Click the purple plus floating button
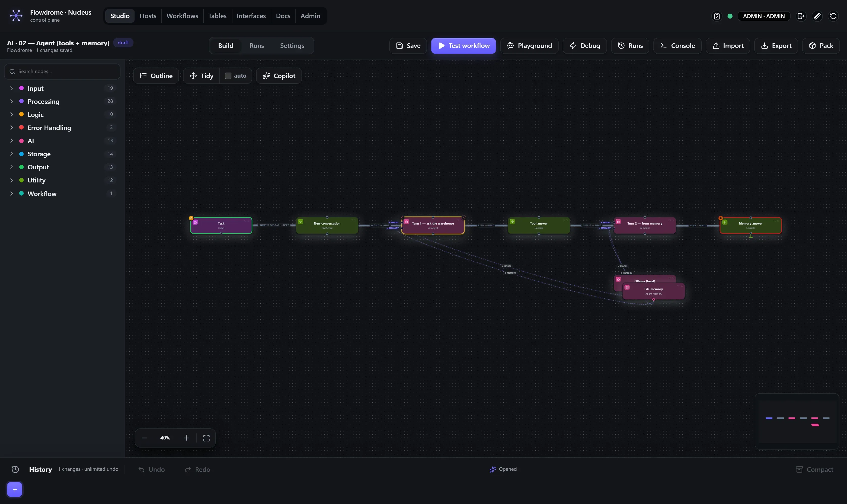 [x=15, y=489]
